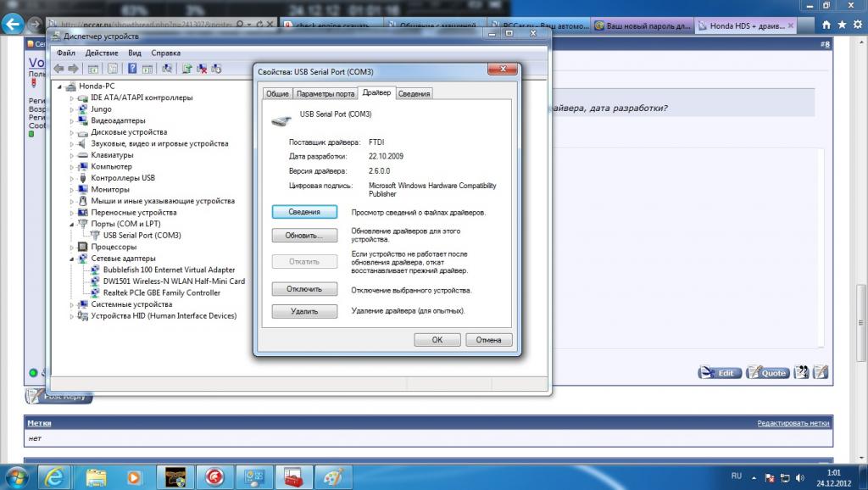Viewport: 868px width, 490px height.
Task: Click the Обновить... driver button
Action: tap(304, 236)
